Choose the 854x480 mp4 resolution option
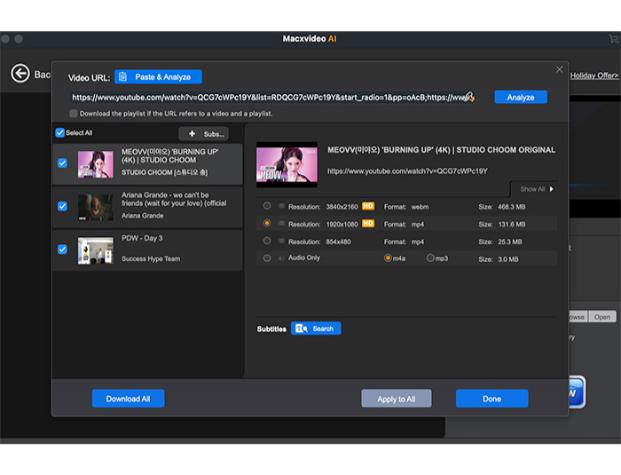621x475 pixels. pyautogui.click(x=267, y=241)
